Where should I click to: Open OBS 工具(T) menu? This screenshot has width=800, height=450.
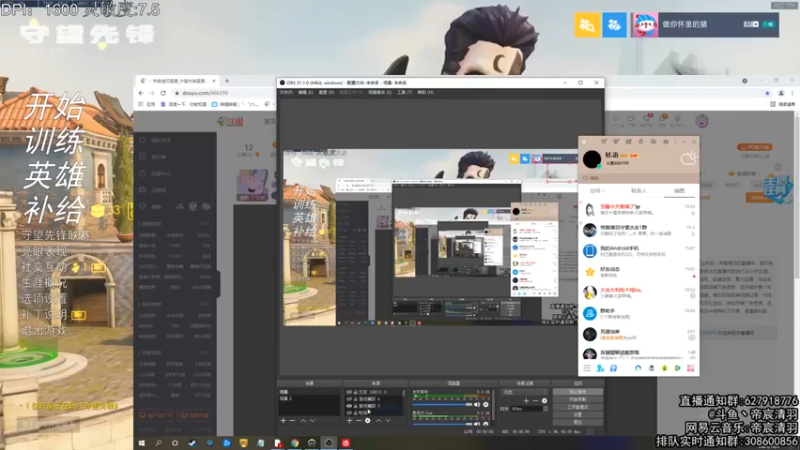(405, 92)
